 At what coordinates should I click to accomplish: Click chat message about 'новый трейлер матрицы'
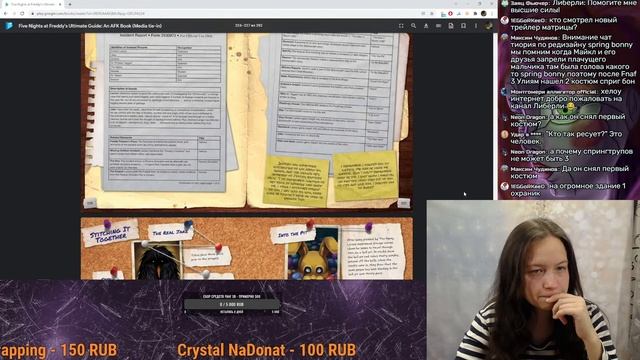tap(567, 24)
